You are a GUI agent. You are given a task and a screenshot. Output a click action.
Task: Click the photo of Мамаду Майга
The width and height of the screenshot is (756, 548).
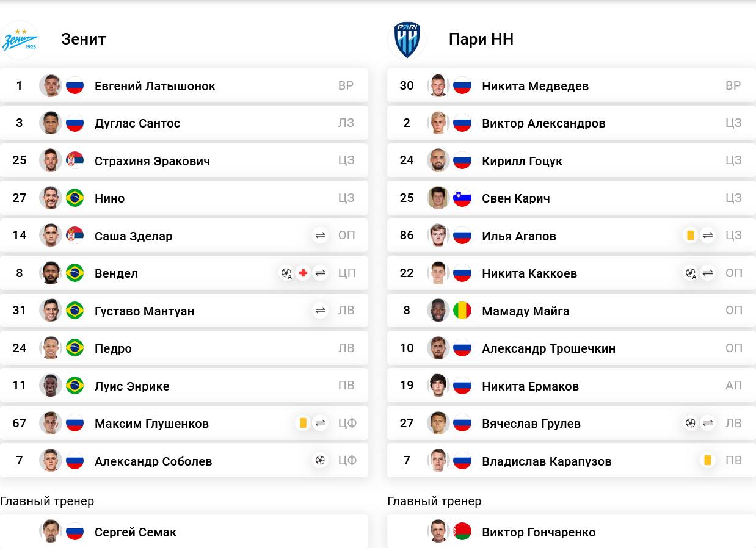click(438, 311)
